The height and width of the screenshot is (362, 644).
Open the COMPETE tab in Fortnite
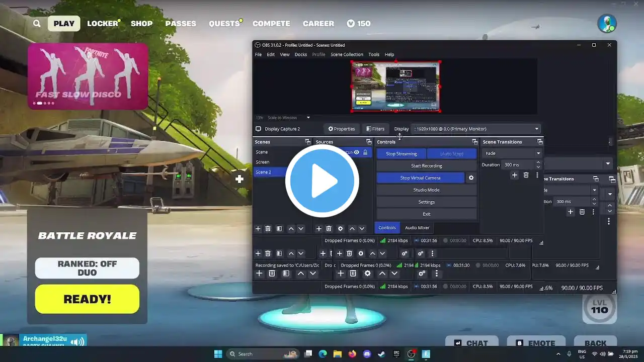click(x=271, y=24)
